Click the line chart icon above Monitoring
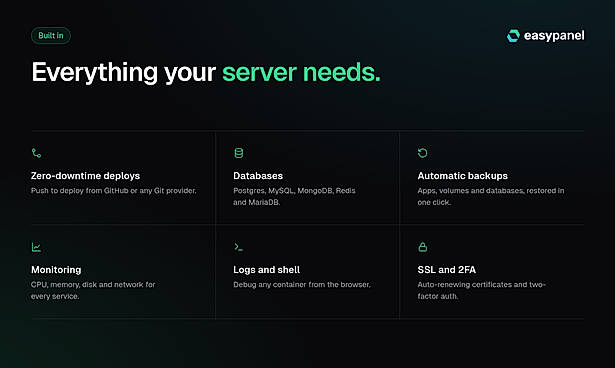615x368 pixels. [36, 247]
